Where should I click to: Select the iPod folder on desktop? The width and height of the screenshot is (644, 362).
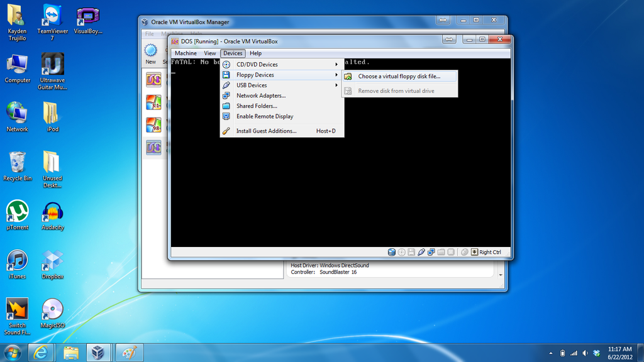53,117
